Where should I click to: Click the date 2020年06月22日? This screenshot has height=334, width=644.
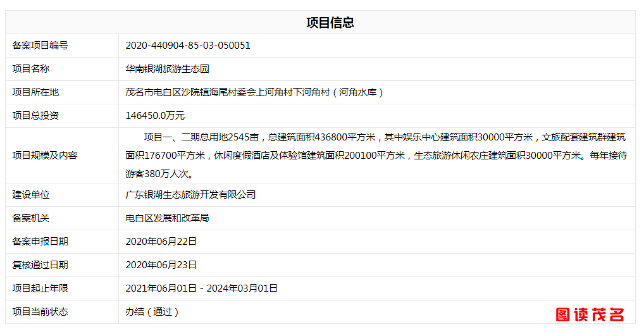pos(161,242)
